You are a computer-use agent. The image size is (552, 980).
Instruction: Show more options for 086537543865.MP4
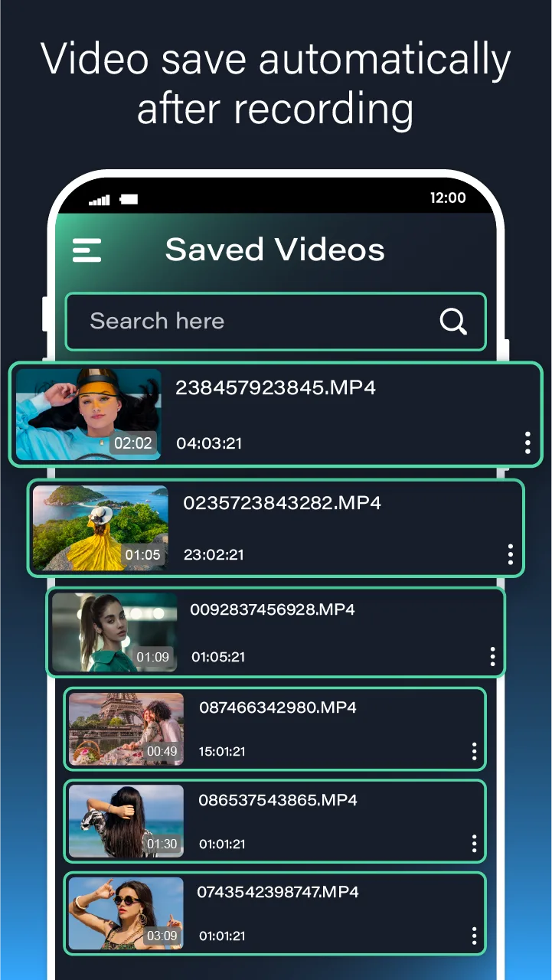pos(474,844)
